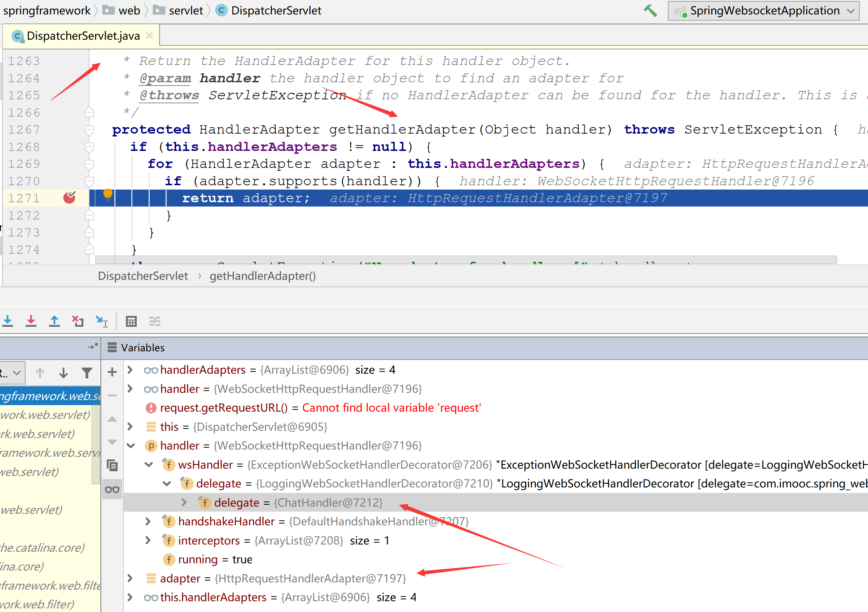Viewport: 868px width, 612px height.
Task: Collapse the wsHandler field node
Action: coord(149,464)
